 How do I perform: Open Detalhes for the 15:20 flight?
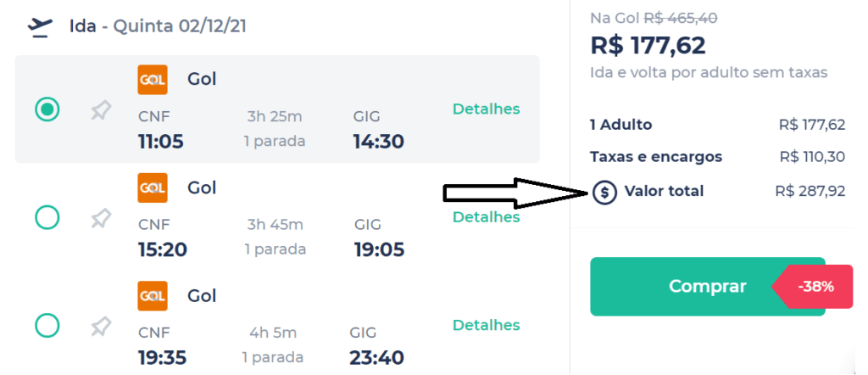[486, 217]
